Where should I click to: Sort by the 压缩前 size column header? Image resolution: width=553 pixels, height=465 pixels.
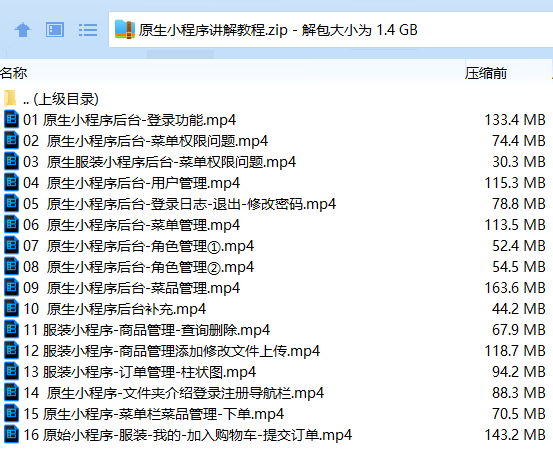486,73
